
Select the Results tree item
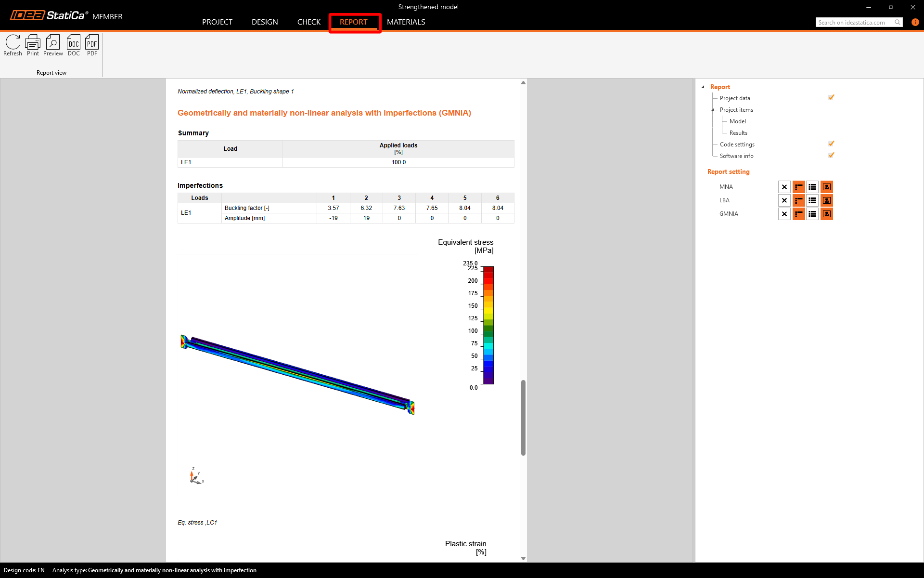click(738, 133)
